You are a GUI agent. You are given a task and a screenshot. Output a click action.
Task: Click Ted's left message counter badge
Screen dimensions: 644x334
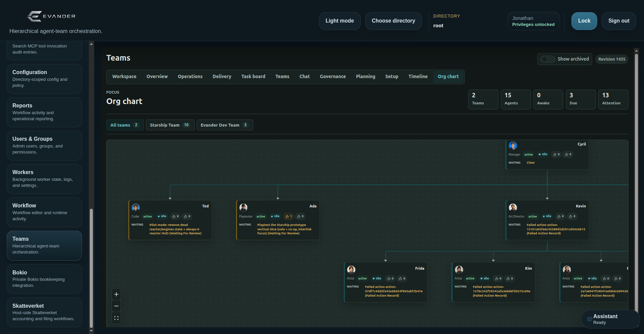[175, 216]
